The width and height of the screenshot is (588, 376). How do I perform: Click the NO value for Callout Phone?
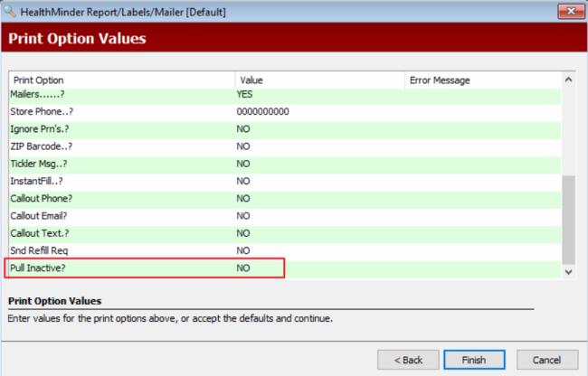[x=243, y=199]
